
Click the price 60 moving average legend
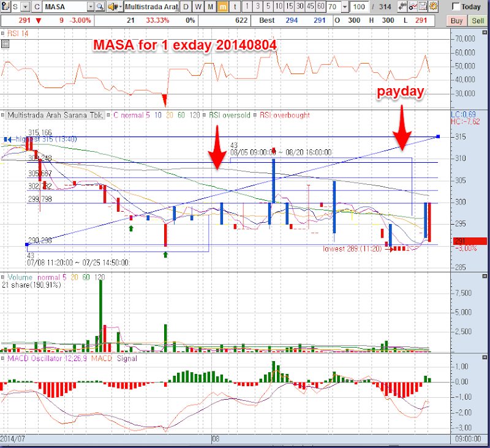point(181,115)
